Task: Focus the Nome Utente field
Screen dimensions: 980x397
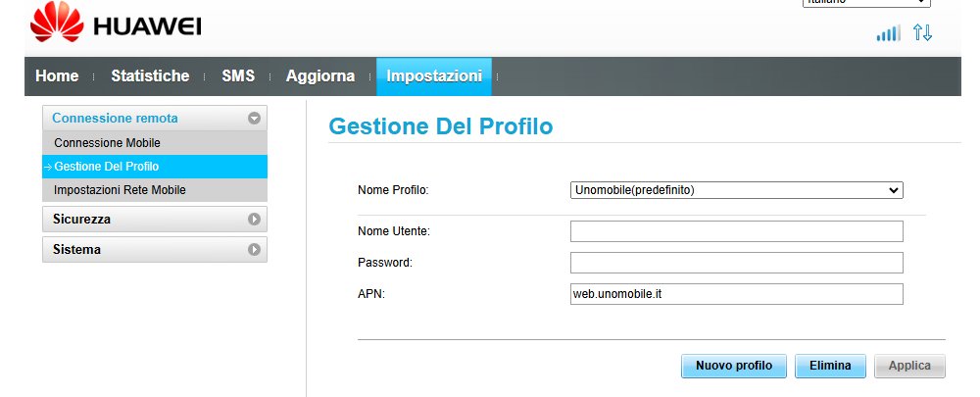Action: [x=736, y=231]
